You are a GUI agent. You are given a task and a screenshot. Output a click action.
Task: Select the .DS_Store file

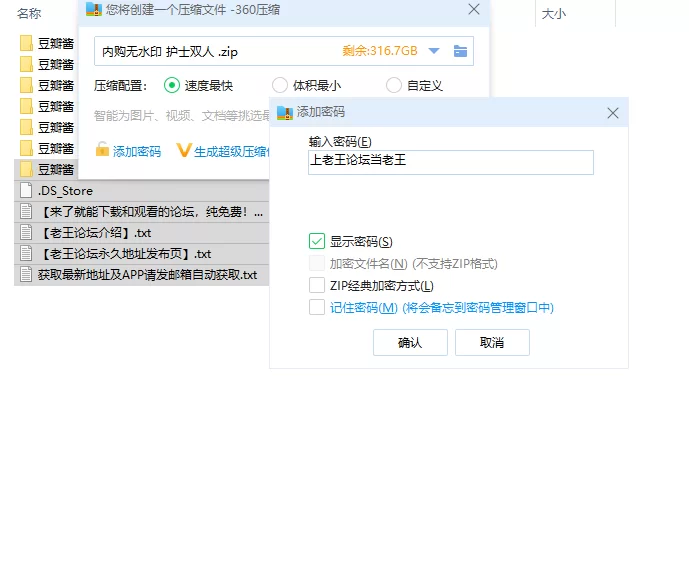coord(141,191)
